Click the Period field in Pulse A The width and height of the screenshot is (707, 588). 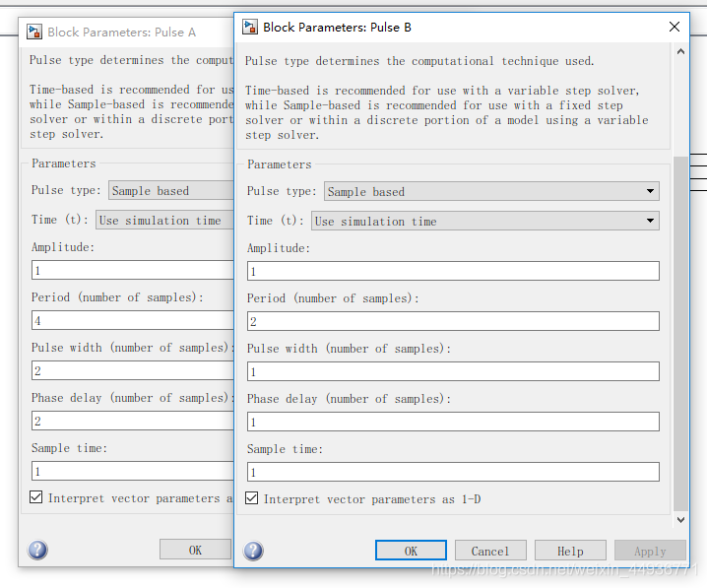point(133,320)
